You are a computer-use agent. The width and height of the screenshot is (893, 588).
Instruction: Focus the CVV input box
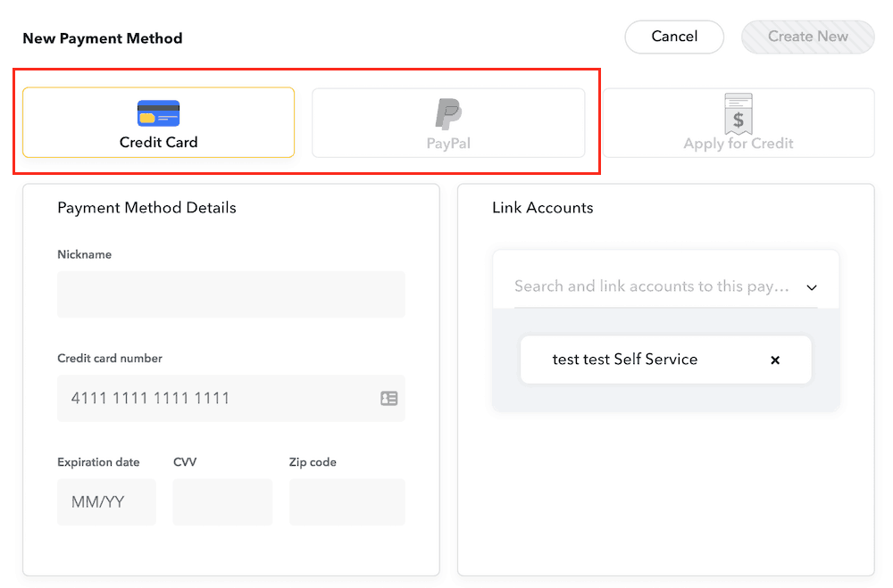coord(222,502)
